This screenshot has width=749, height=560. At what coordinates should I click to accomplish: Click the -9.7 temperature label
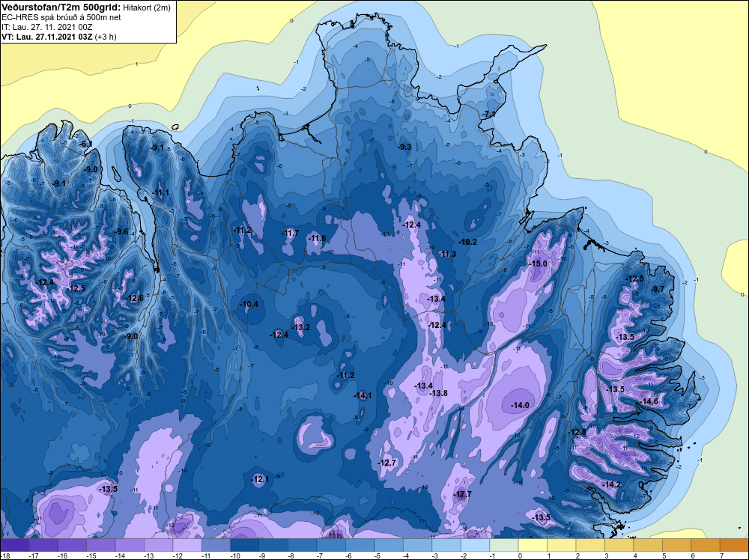coord(658,289)
